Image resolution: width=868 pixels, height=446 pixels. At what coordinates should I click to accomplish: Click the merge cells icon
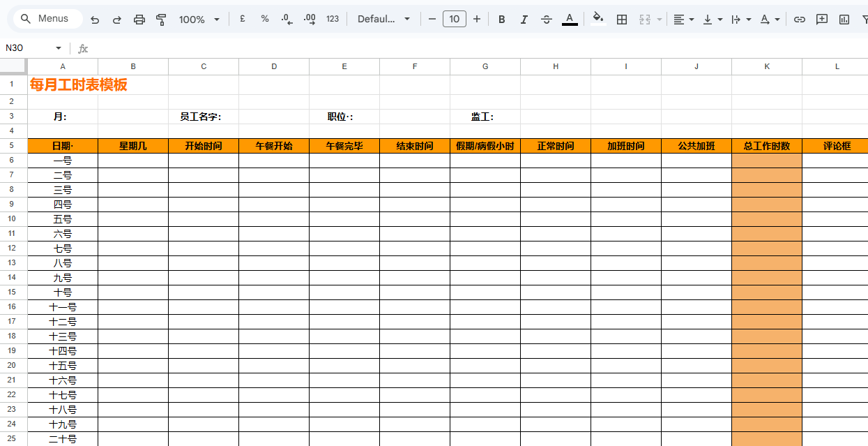[x=645, y=20]
